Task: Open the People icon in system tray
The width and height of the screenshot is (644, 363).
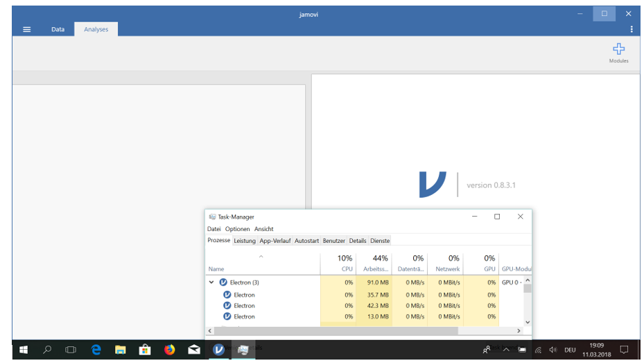Action: (486, 350)
